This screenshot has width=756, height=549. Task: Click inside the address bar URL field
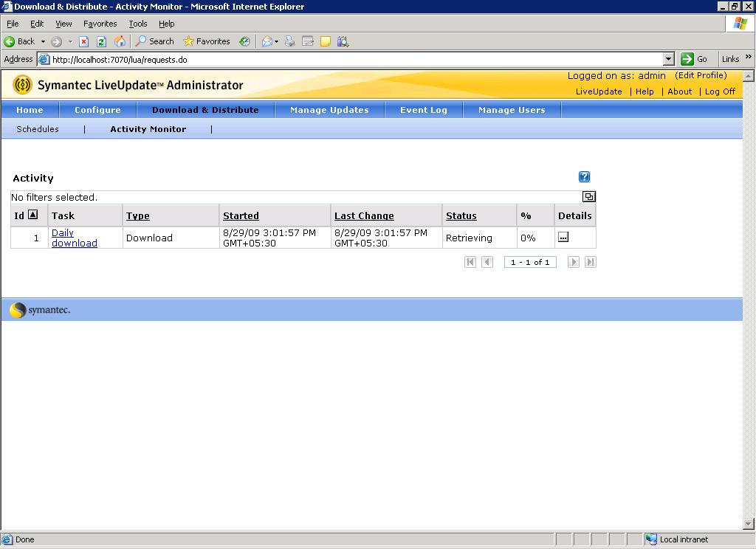pos(357,59)
